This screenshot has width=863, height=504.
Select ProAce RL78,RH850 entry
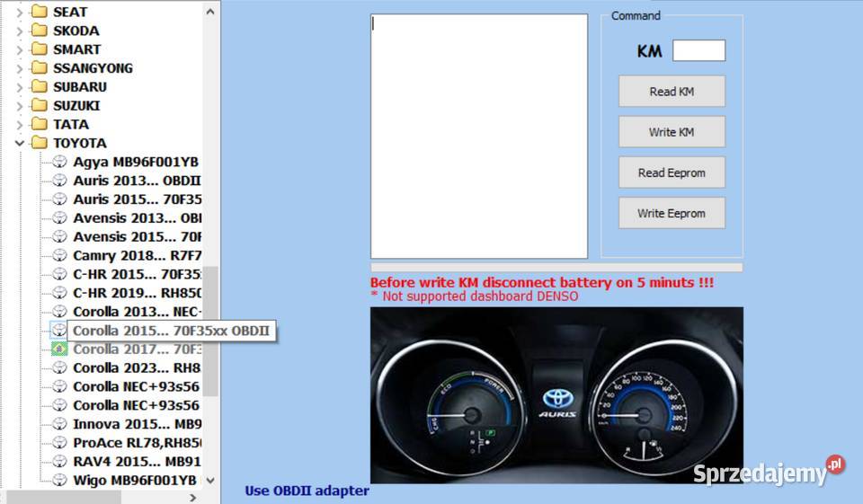point(136,442)
